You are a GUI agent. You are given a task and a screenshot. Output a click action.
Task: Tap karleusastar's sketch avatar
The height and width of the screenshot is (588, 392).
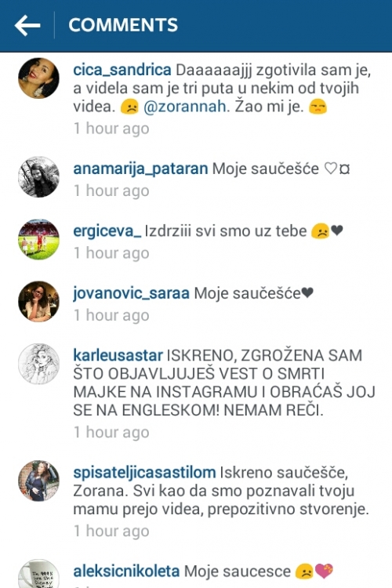[38, 364]
